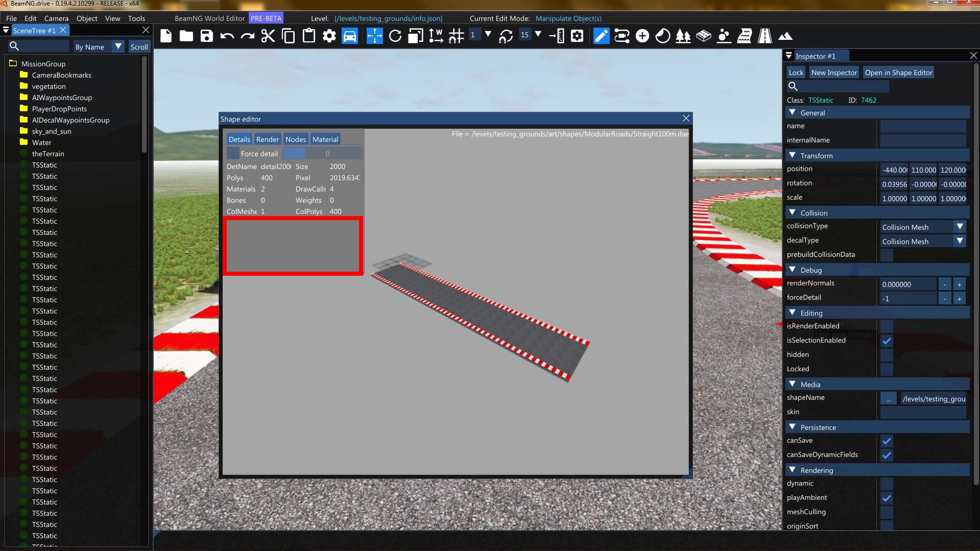Open level with folder toolbar icon
This screenshot has width=980, height=551.
[x=186, y=36]
